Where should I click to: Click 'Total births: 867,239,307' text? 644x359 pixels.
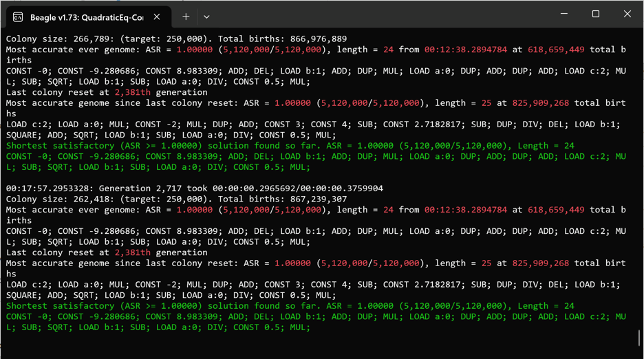pyautogui.click(x=282, y=199)
